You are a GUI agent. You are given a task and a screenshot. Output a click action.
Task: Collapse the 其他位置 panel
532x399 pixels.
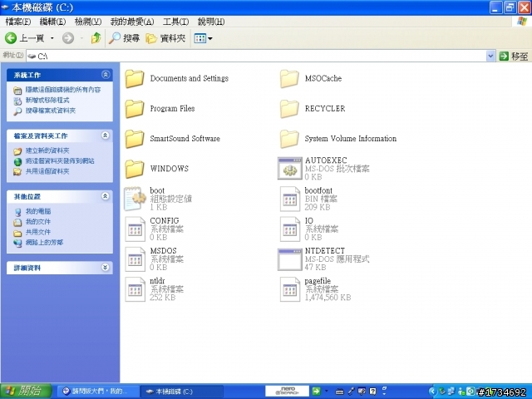point(106,196)
